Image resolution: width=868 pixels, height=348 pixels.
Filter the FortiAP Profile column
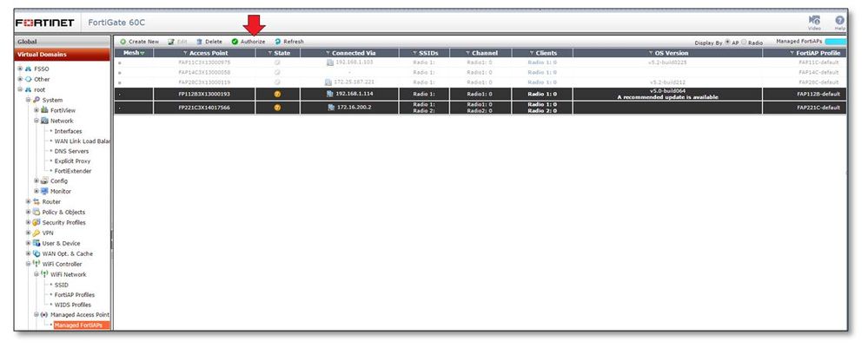(x=792, y=53)
